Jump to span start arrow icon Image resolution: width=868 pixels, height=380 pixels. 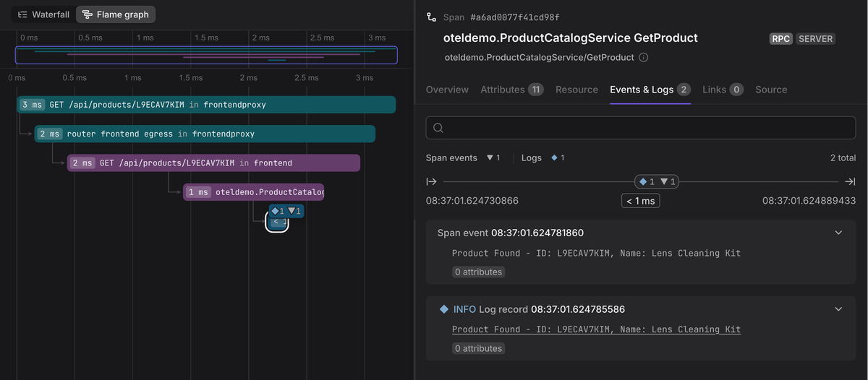[x=432, y=182]
